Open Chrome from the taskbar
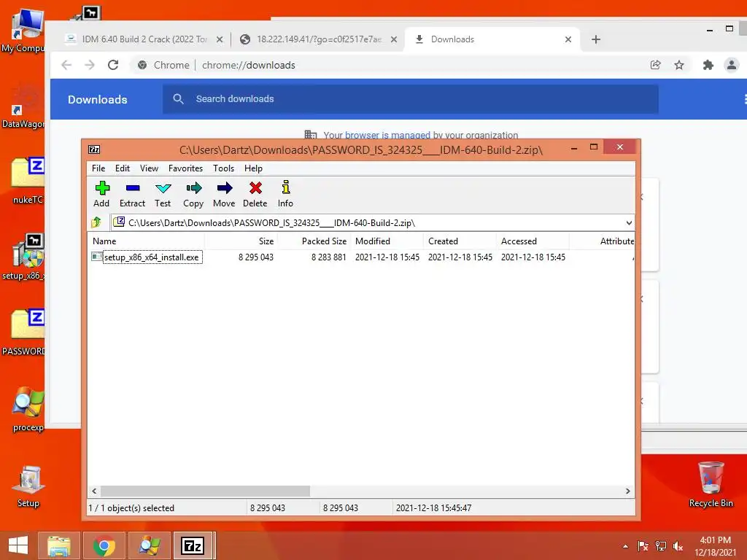Viewport: 747px width, 560px height. click(104, 545)
